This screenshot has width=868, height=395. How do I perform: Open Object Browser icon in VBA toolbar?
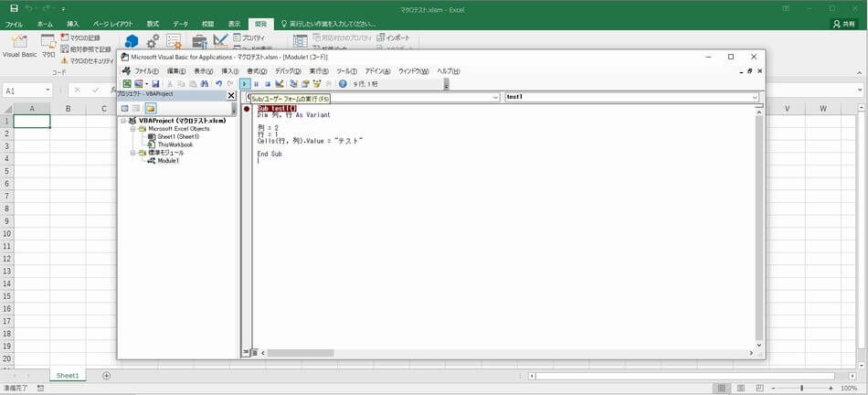[317, 83]
